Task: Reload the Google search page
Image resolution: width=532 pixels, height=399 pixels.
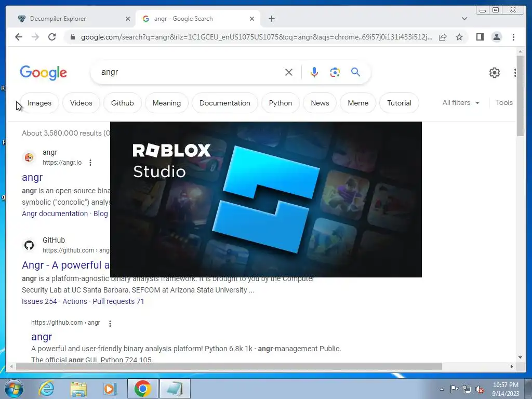Action: point(52,37)
